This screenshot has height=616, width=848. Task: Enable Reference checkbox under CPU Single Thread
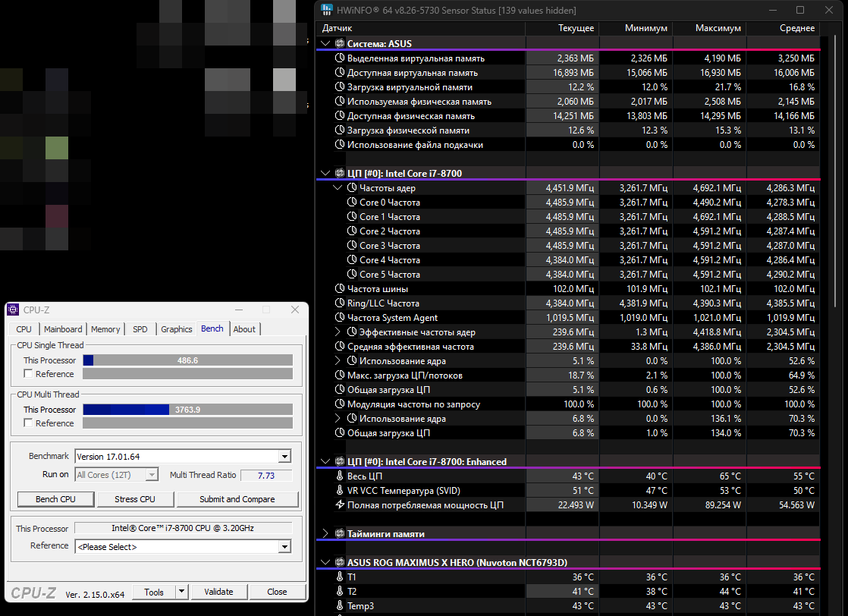28,374
